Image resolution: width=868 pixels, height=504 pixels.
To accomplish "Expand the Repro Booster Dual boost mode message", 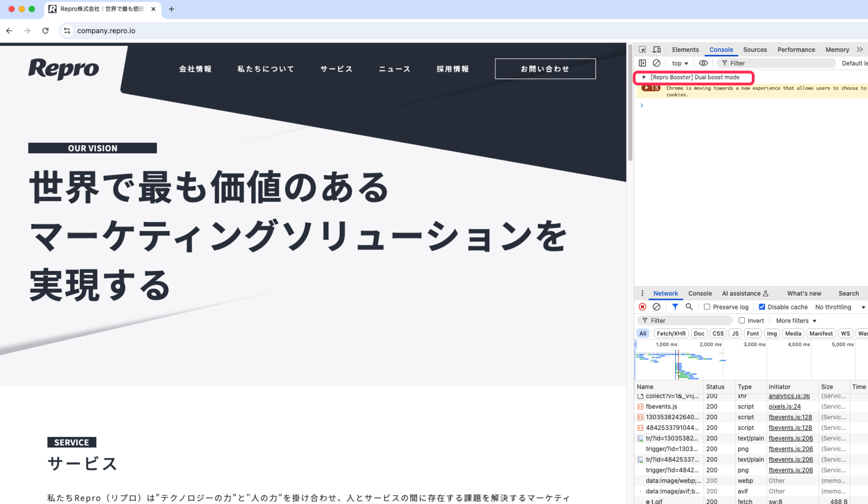I will point(644,77).
